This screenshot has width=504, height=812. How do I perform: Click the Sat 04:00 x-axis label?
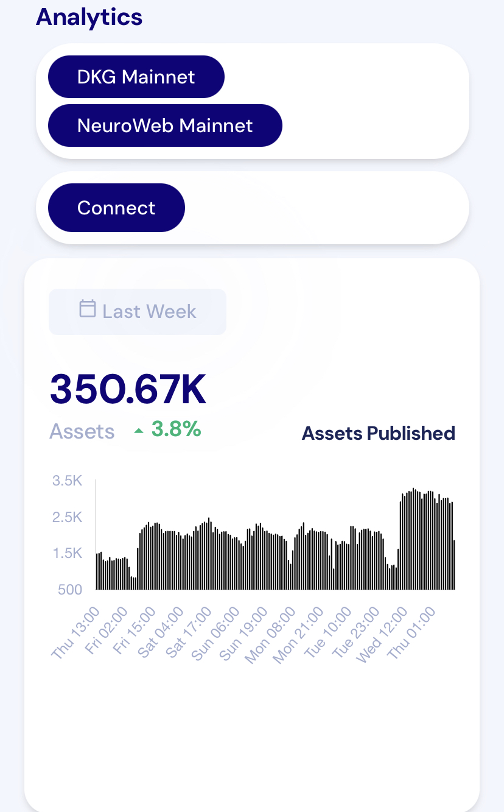tap(160, 633)
